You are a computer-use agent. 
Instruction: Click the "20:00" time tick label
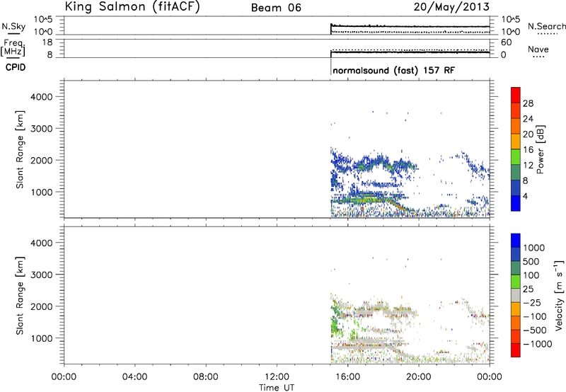(x=419, y=377)
